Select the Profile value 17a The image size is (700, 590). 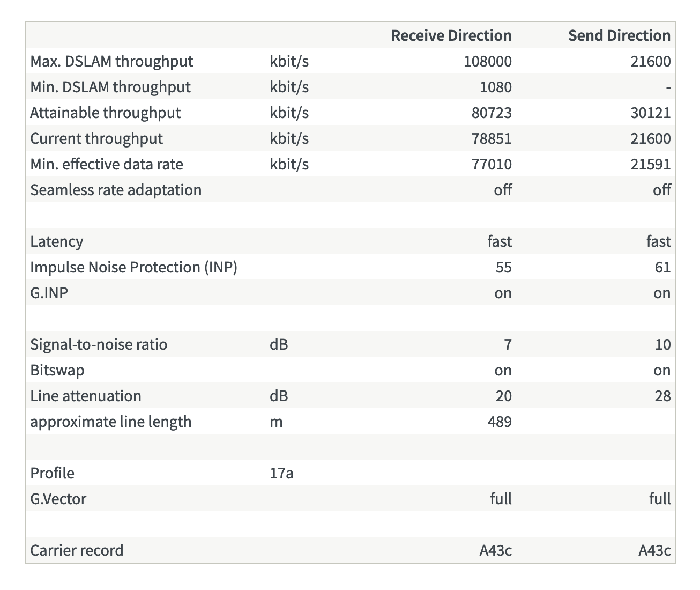click(281, 473)
